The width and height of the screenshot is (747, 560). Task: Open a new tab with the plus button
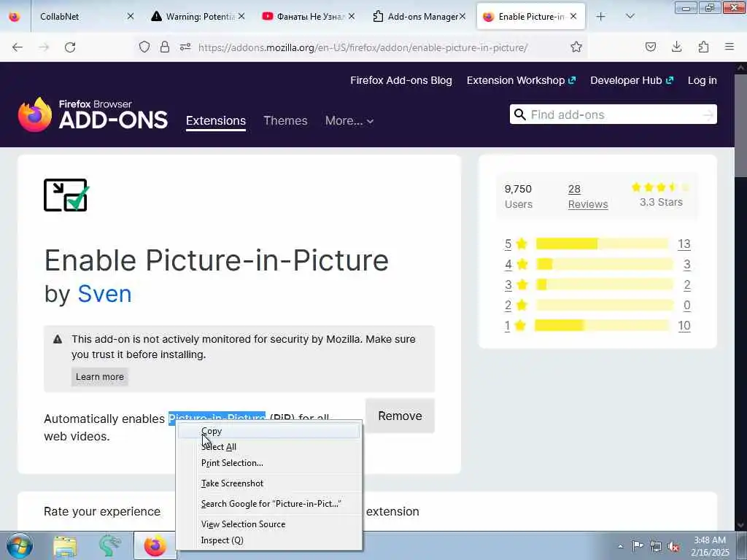(x=601, y=17)
